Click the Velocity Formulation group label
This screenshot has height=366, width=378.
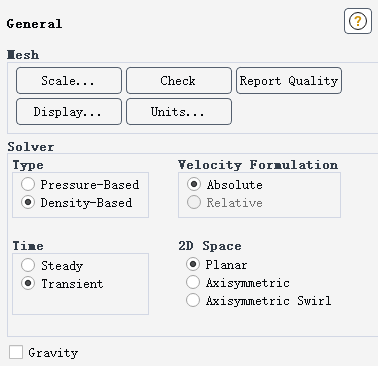(x=258, y=165)
